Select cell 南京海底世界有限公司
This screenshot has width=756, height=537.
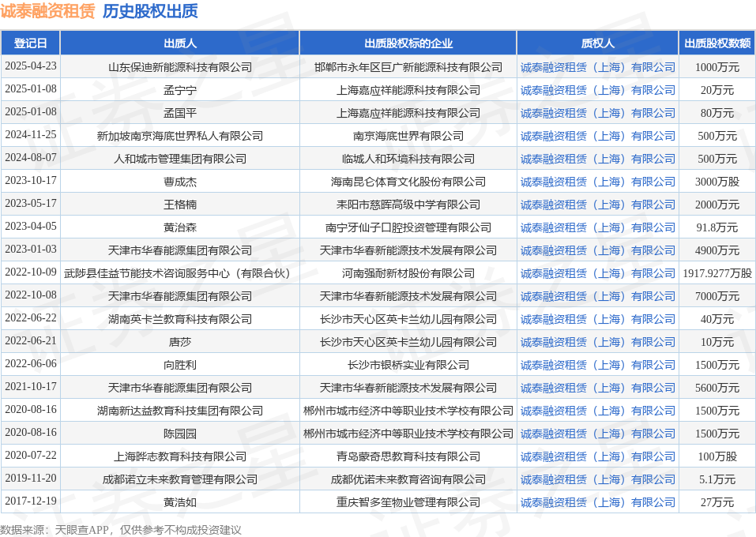tap(408, 136)
